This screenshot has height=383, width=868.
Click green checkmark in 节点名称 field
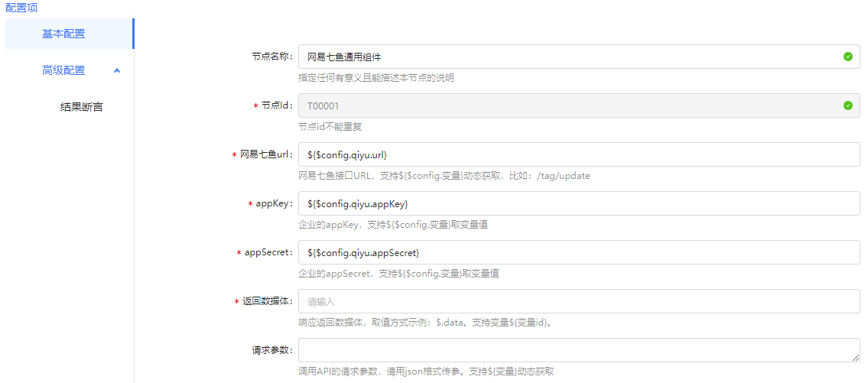tap(847, 57)
